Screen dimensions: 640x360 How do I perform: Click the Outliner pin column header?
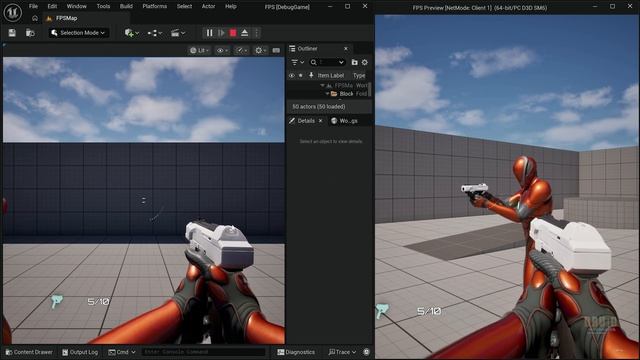point(311,76)
